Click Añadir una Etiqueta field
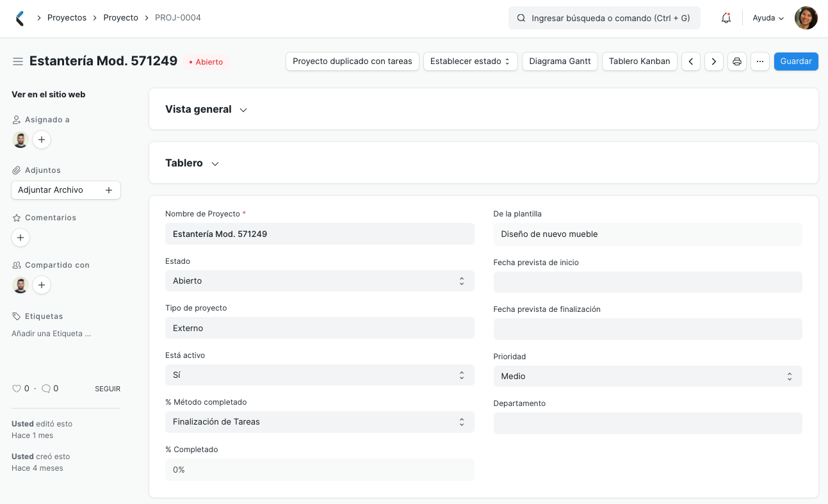Screen dimensions: 828x504 pyautogui.click(x=51, y=334)
